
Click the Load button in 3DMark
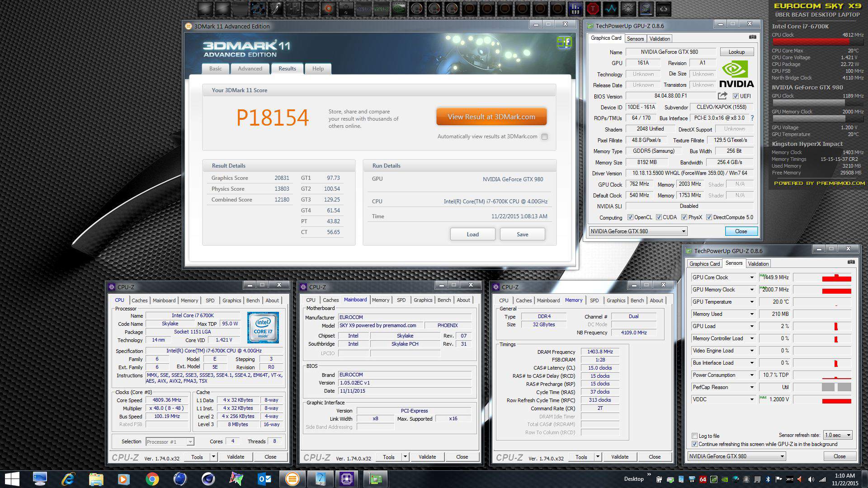click(x=472, y=234)
